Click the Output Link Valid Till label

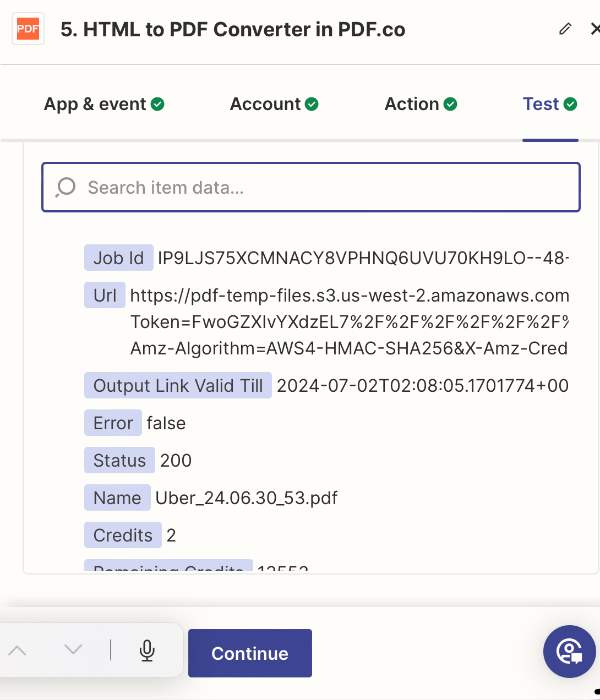(x=178, y=385)
